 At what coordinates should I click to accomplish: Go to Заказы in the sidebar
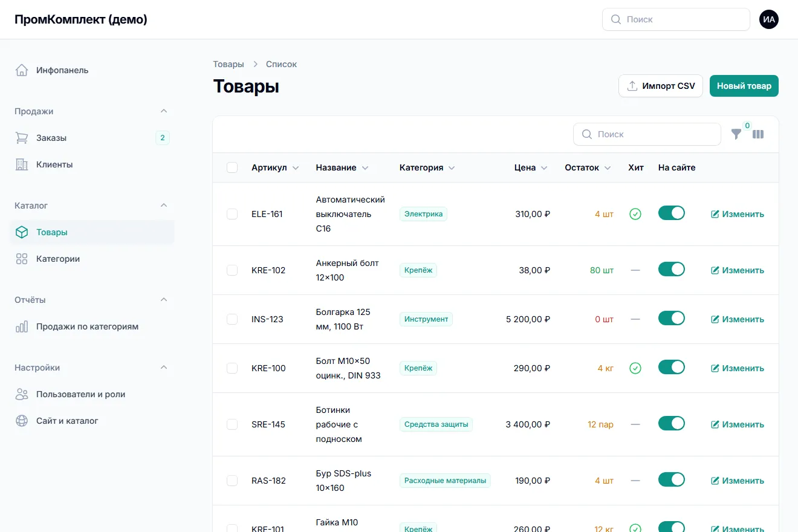tap(92, 138)
